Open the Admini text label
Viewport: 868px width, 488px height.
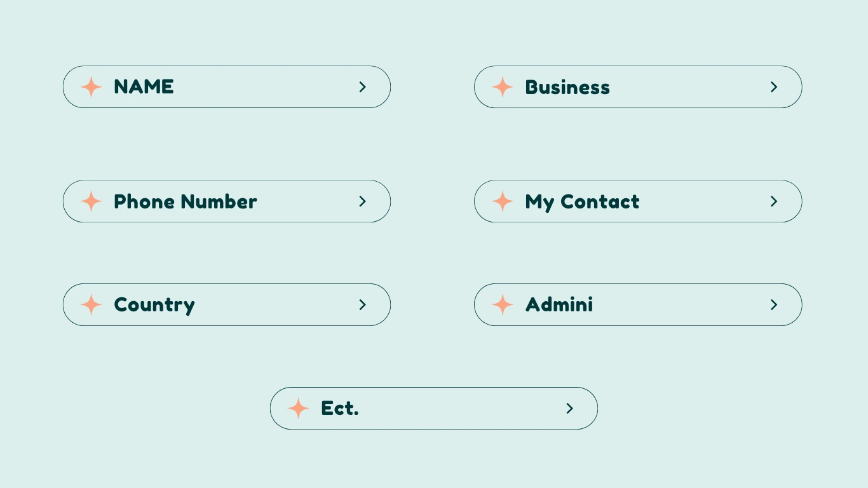[559, 305]
